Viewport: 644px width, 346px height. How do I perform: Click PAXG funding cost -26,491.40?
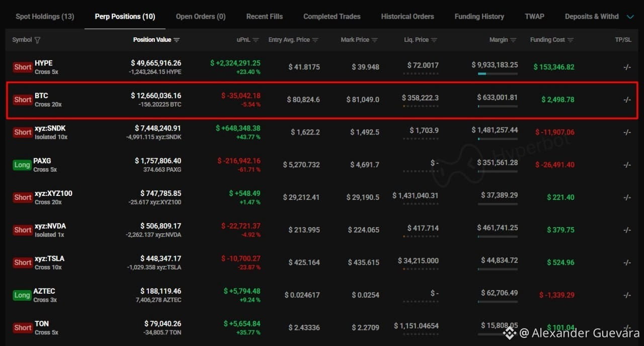(555, 165)
